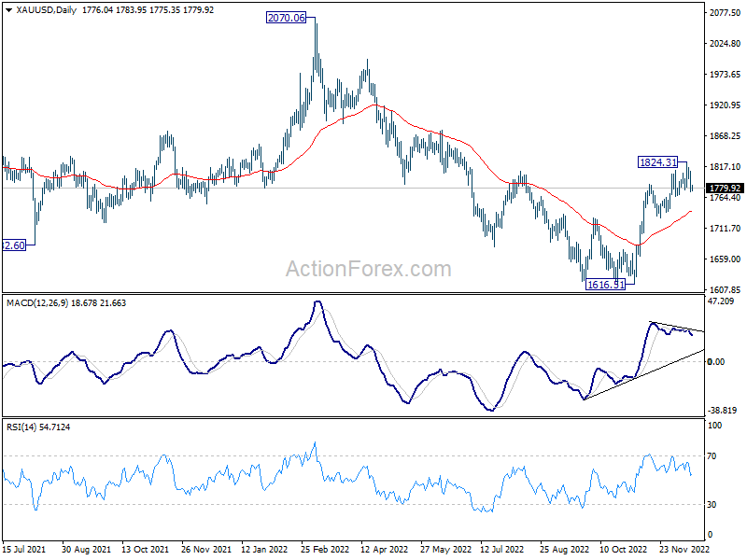
Task: Select the 0.00 MACD zero level label
Action: click(716, 362)
